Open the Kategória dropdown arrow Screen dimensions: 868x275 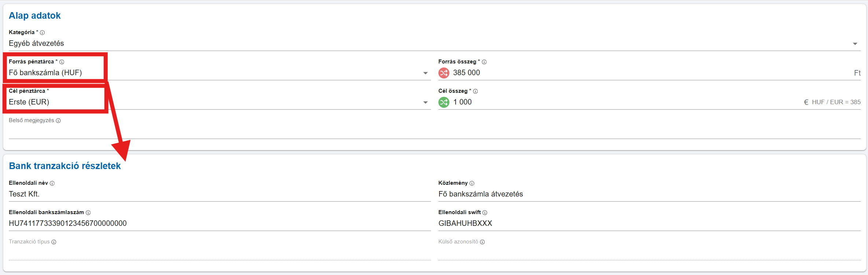tap(855, 44)
